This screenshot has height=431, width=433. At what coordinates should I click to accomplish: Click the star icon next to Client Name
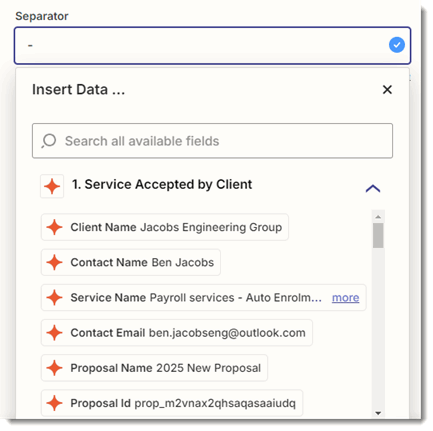(54, 227)
